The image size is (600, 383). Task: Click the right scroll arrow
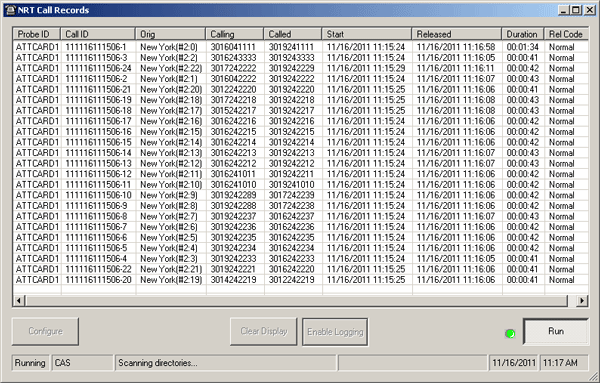(x=582, y=300)
